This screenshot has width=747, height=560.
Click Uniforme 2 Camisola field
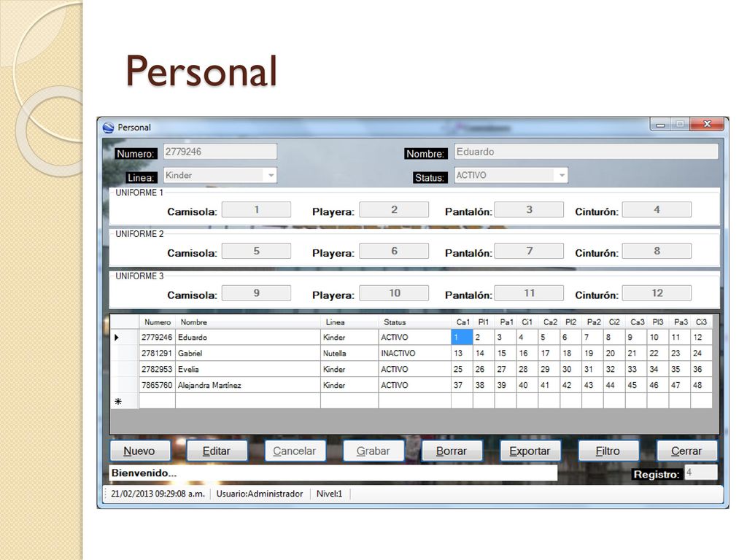tap(256, 251)
